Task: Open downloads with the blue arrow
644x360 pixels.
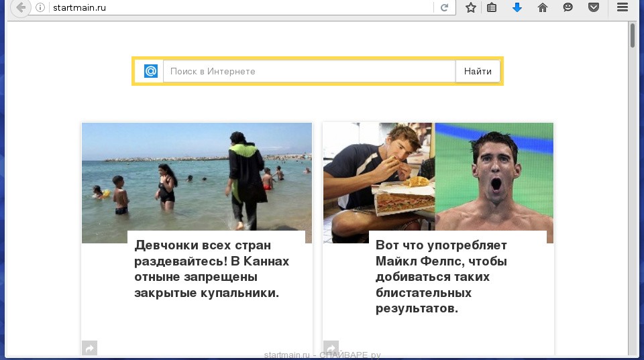Action: click(x=517, y=7)
